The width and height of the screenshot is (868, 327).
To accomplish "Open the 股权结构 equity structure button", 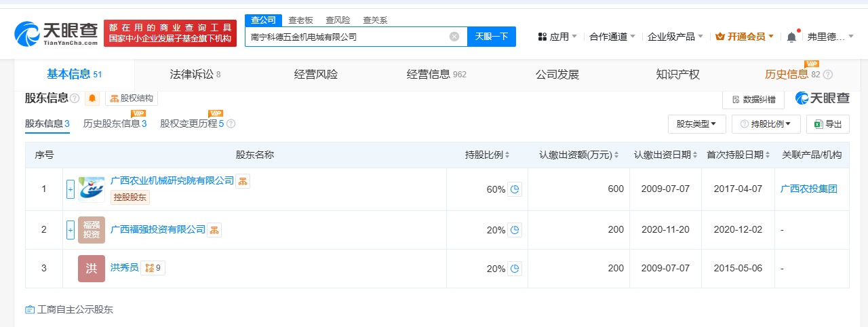I will [132, 98].
